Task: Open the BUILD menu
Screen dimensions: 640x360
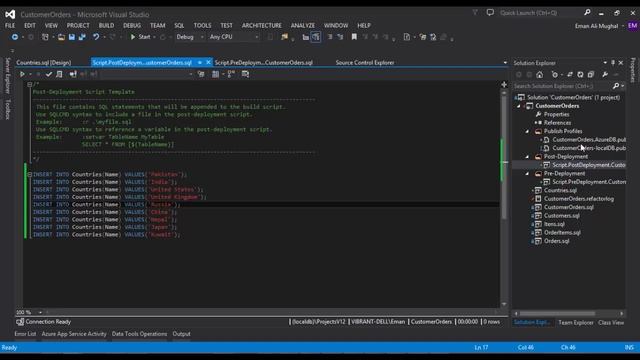Action: point(107,26)
